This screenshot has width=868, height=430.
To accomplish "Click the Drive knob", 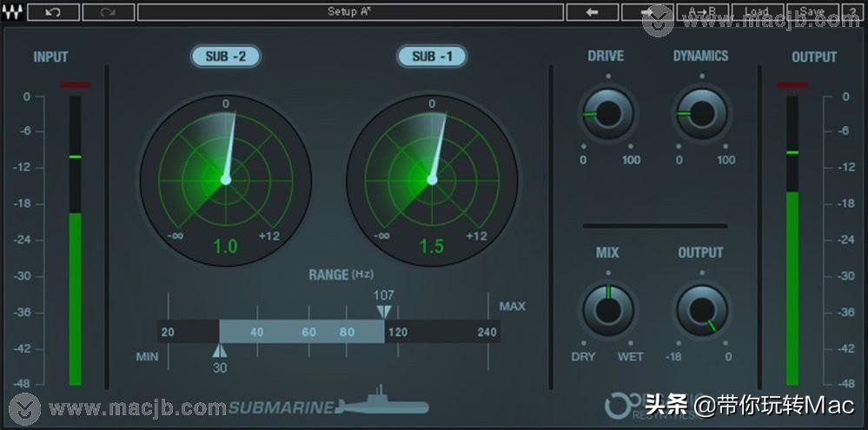I will (x=607, y=113).
